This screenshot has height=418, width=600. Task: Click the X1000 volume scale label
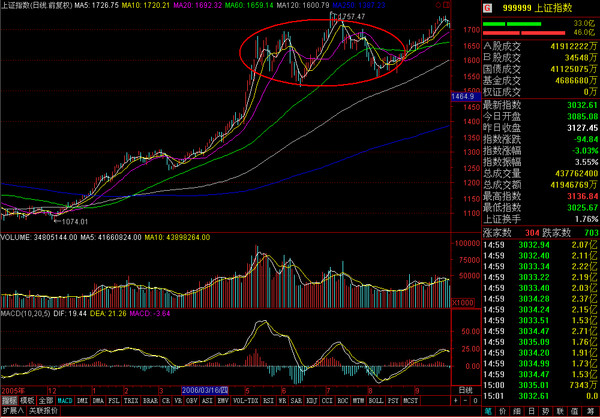(x=463, y=303)
